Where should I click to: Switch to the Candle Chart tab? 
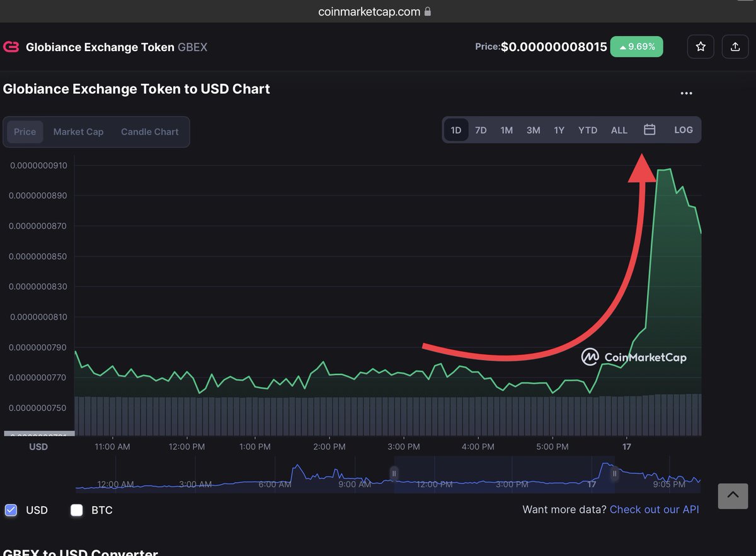pyautogui.click(x=149, y=132)
